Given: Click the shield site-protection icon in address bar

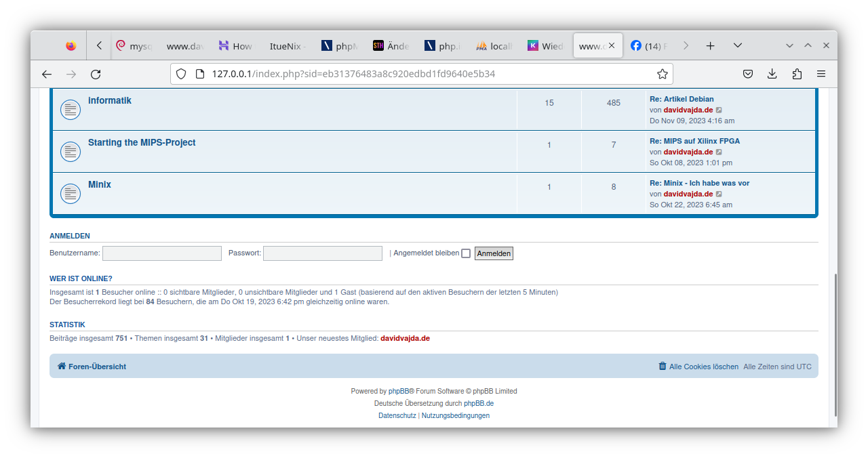Looking at the screenshot, I should pos(181,74).
